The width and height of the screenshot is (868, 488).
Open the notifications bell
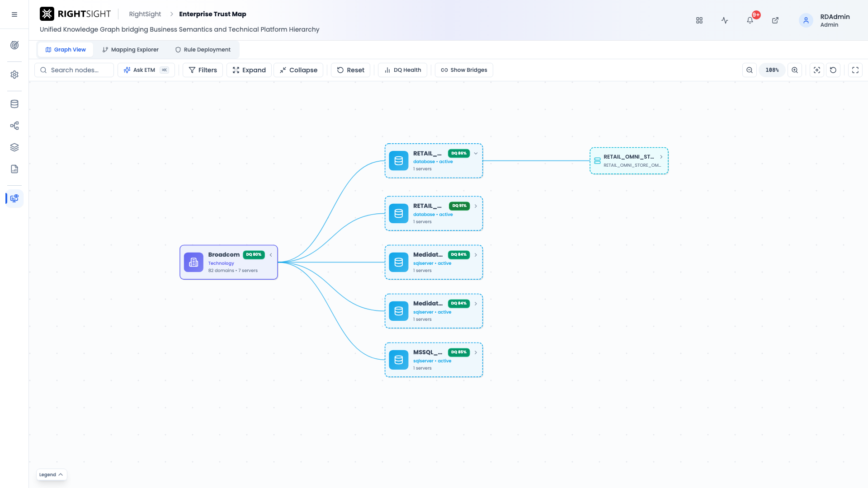tap(750, 20)
